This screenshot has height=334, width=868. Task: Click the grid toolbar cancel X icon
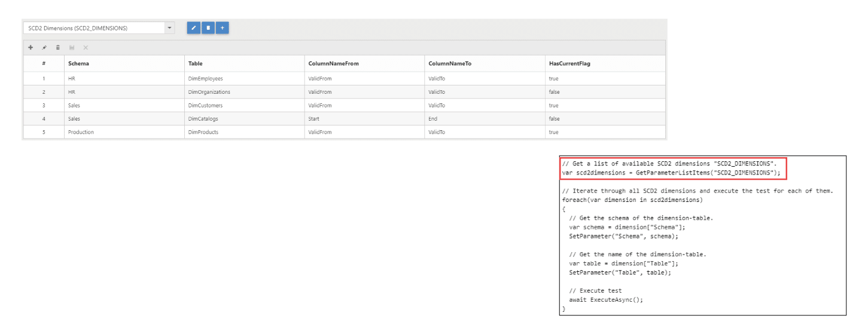[x=86, y=48]
